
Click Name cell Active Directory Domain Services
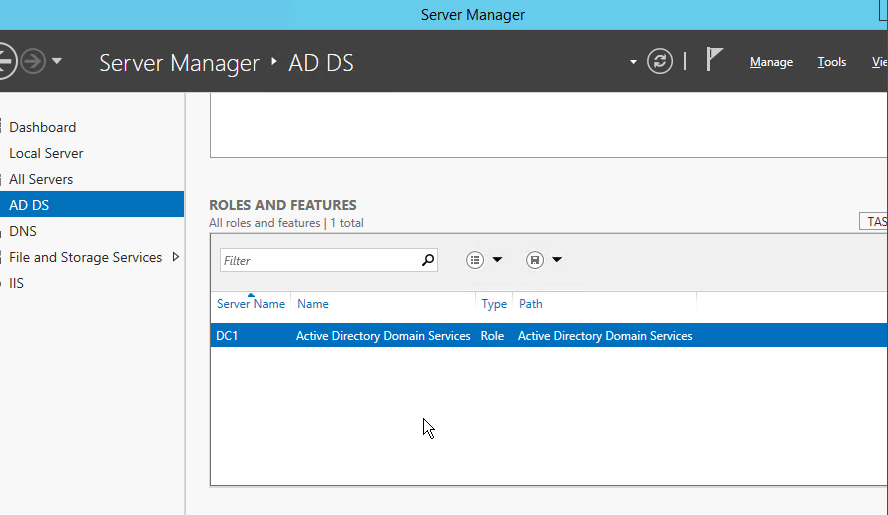click(x=383, y=336)
